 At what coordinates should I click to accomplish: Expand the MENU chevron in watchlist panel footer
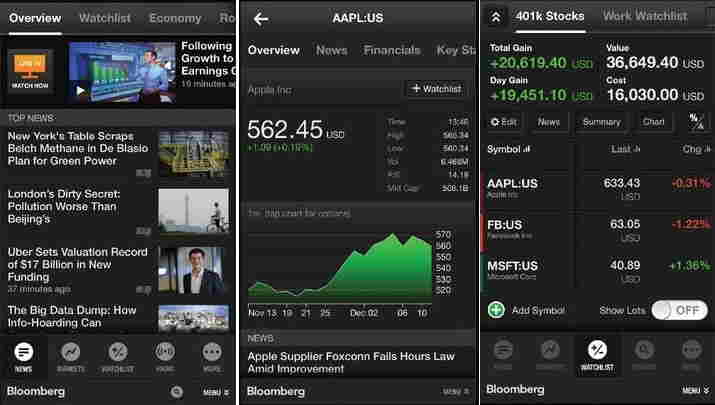point(696,390)
